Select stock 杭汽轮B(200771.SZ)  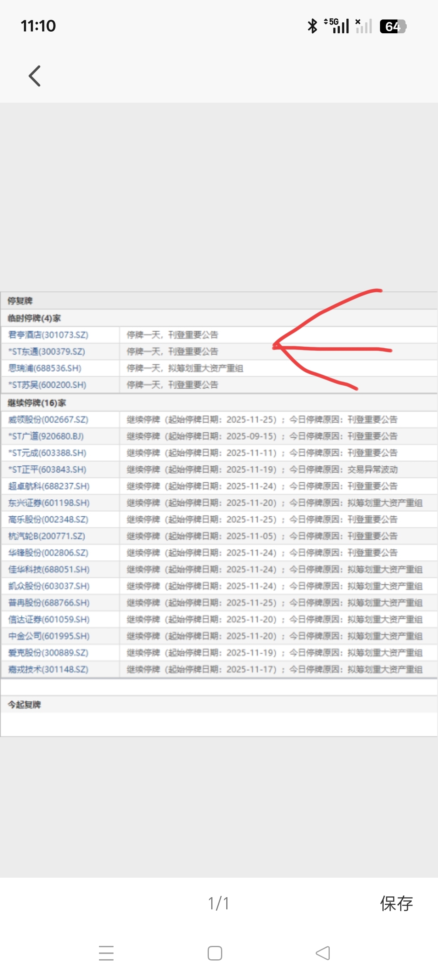[47, 536]
